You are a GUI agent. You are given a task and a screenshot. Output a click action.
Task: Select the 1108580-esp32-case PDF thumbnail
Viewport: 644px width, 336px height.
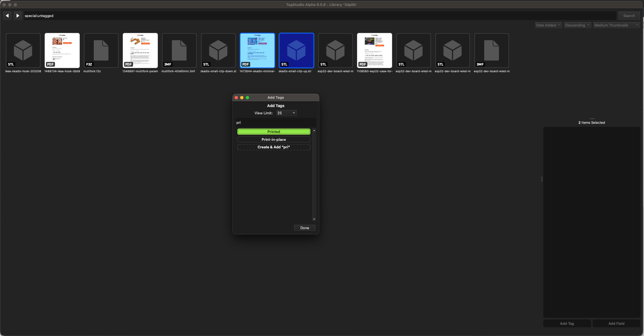click(374, 51)
